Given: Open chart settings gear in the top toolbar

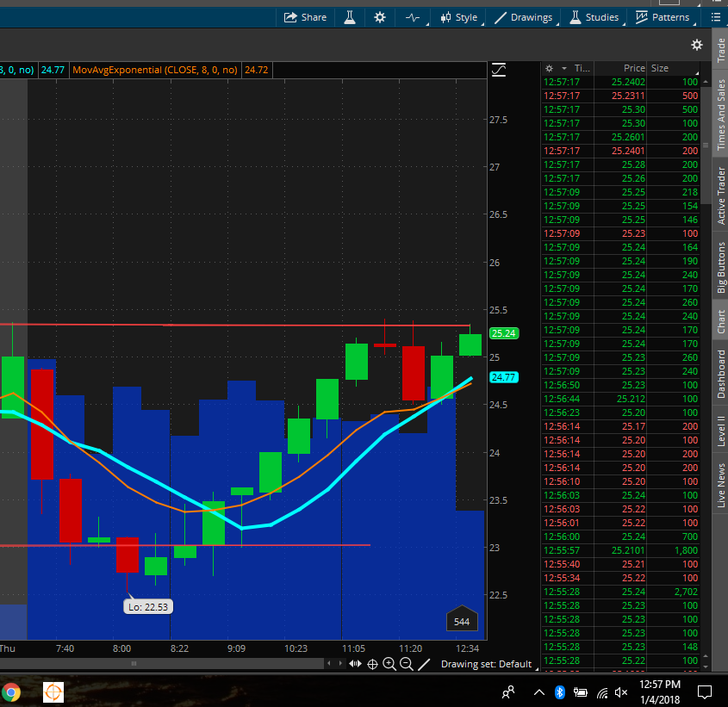Looking at the screenshot, I should point(380,17).
